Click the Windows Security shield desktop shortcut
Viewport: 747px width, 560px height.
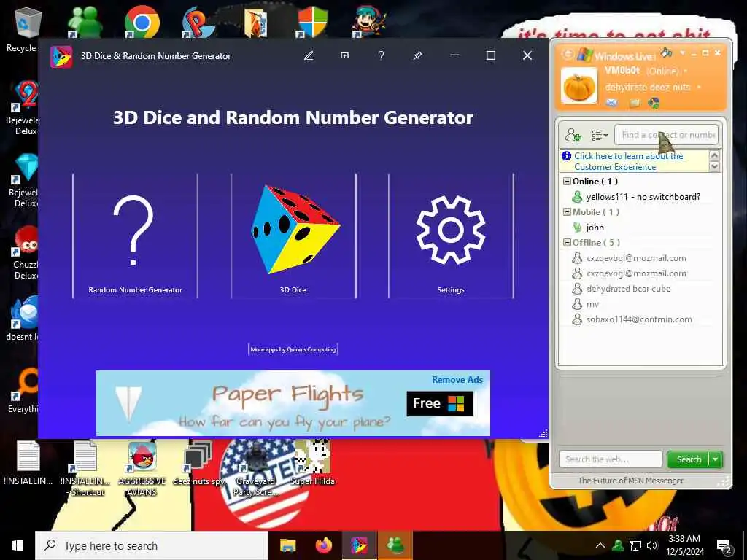312,22
